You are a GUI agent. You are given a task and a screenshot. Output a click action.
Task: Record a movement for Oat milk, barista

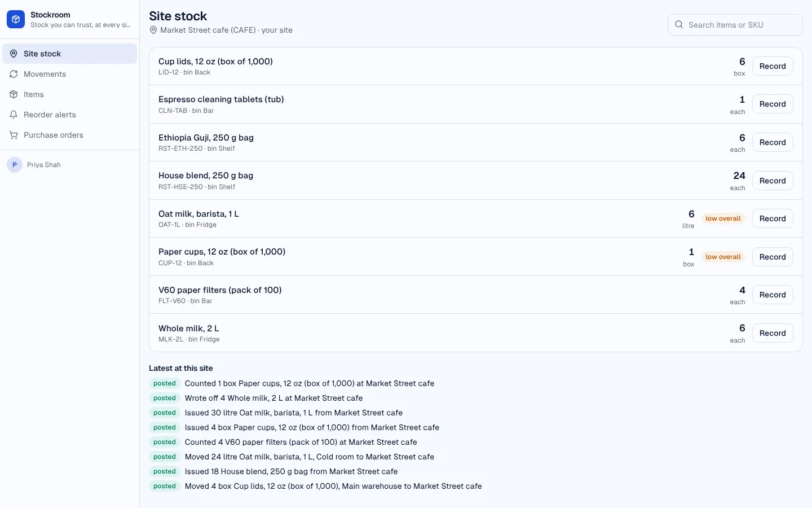tap(773, 218)
